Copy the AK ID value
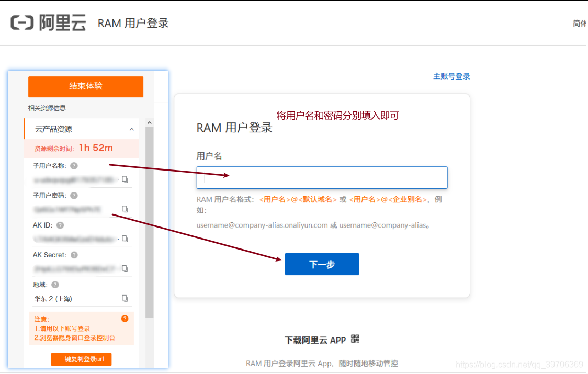Image resolution: width=588 pixels, height=374 pixels. click(125, 239)
